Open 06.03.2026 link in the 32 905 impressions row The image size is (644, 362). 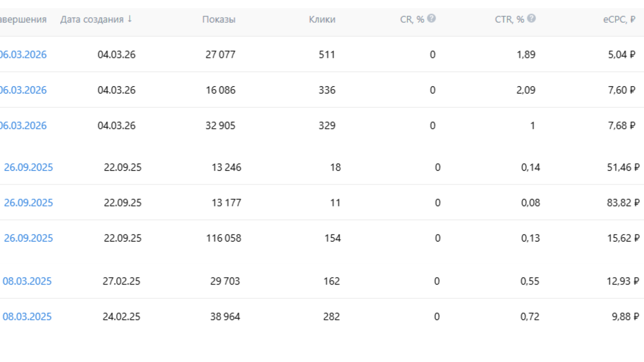click(23, 126)
